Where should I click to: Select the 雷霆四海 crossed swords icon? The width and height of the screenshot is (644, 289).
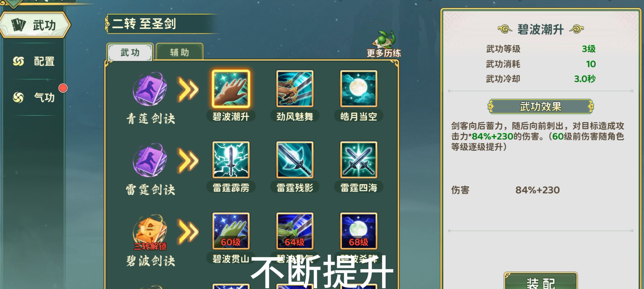point(359,160)
